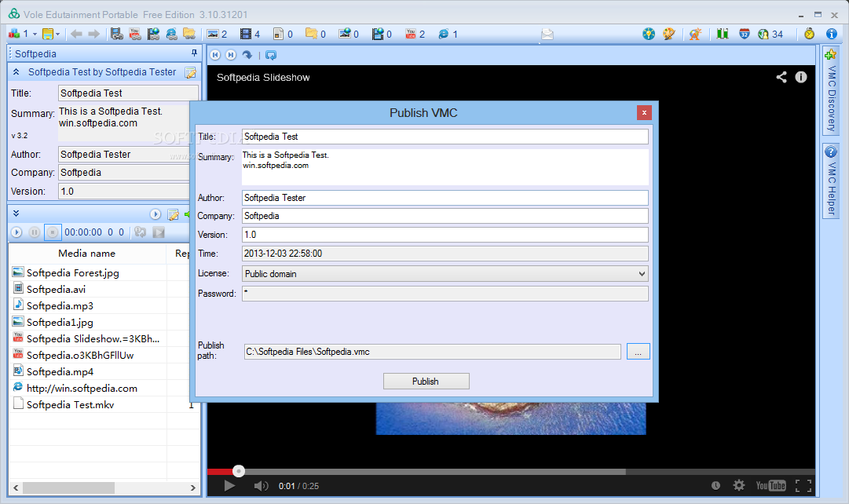This screenshot has height=504, width=849.
Task: Toggle the repeat-one loop icon
Action: (141, 232)
